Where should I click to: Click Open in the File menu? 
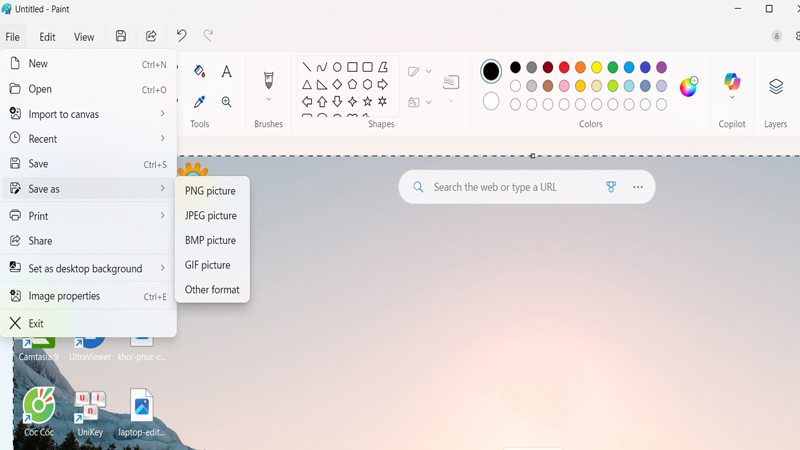click(x=88, y=89)
